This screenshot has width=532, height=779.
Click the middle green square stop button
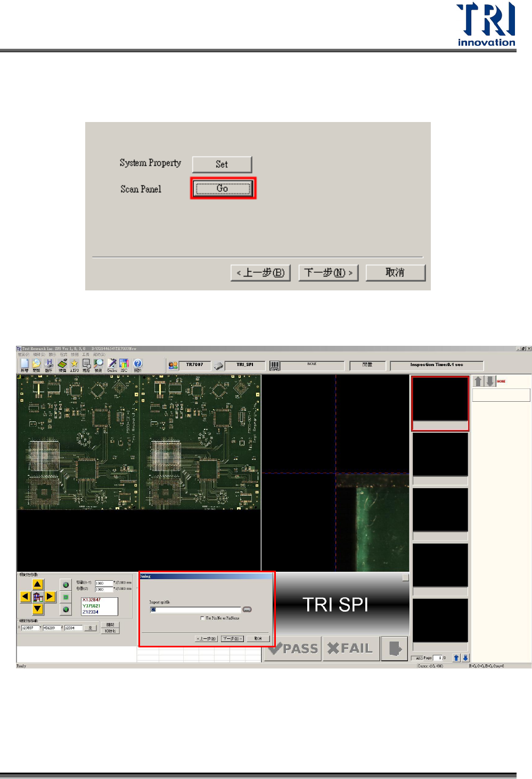click(66, 597)
